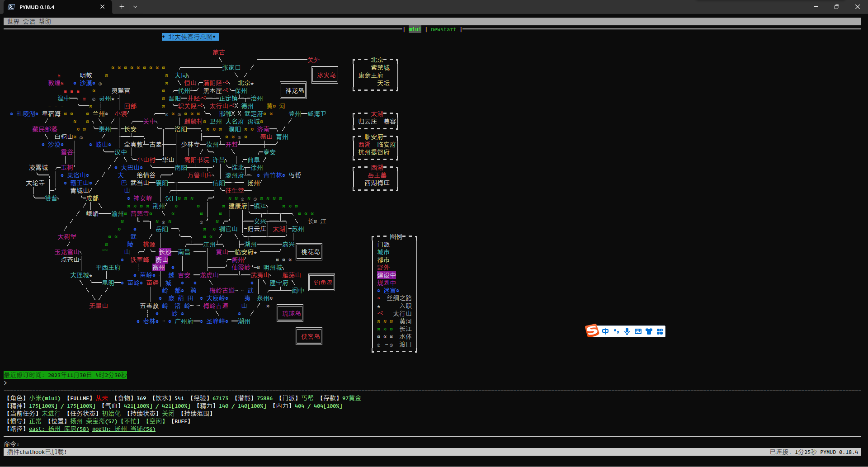
Task: Click the voice input microphone icon
Action: (x=627, y=331)
